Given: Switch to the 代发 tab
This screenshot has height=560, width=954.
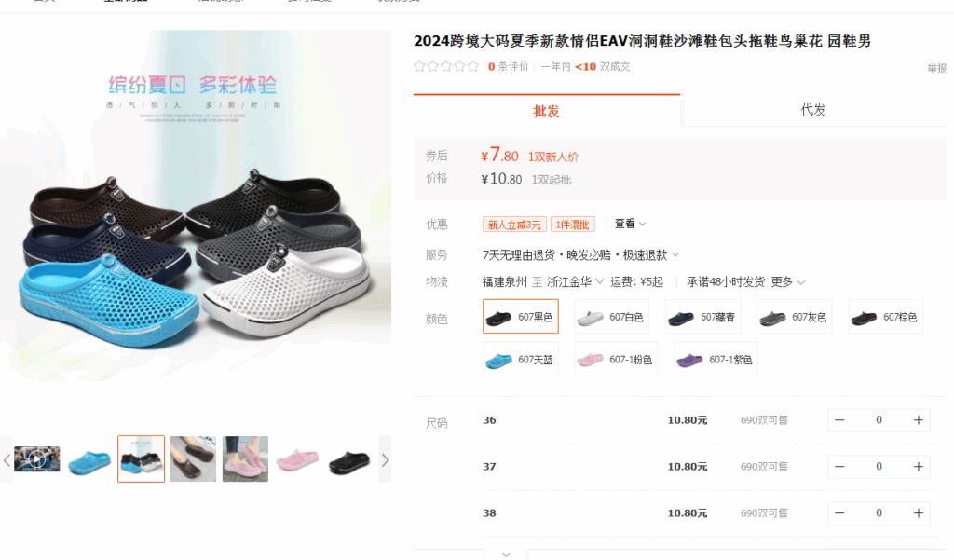Looking at the screenshot, I should click(x=812, y=110).
